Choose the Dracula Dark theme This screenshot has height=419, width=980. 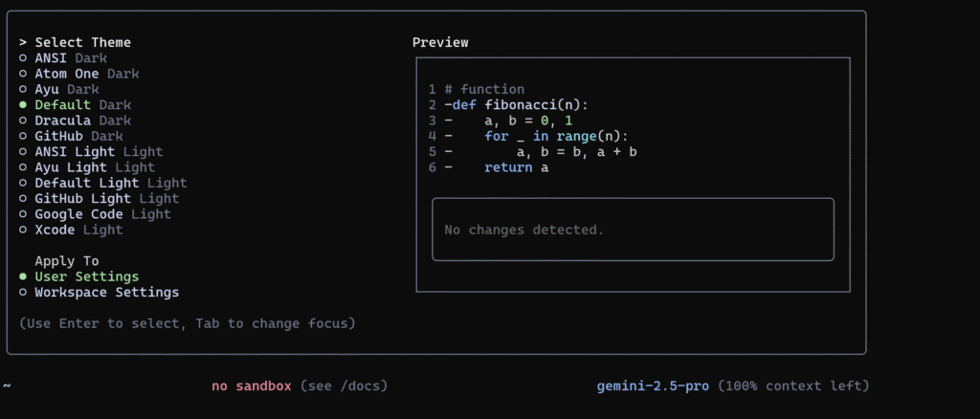tap(75, 121)
